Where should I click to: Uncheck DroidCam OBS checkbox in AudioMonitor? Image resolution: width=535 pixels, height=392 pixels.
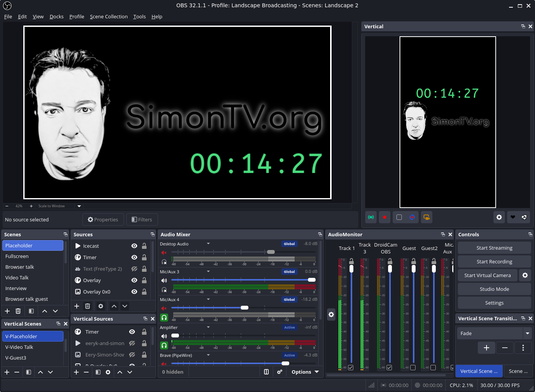(x=389, y=368)
